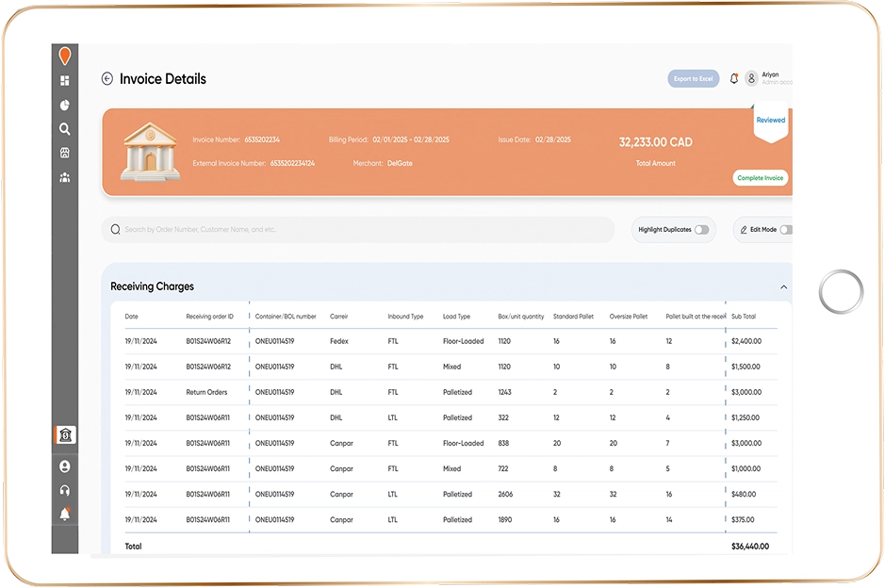This screenshot has width=885, height=588.
Task: Go back using the arrow beside Invoice Details
Action: (x=107, y=79)
